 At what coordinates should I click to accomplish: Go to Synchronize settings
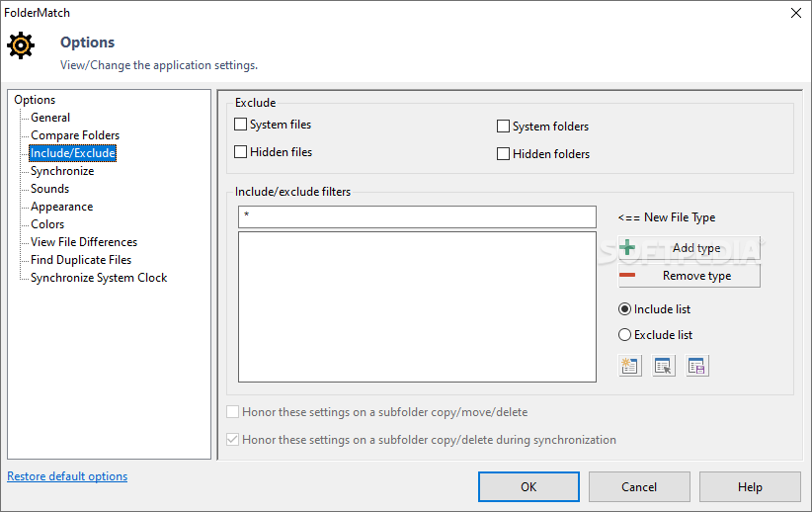(x=62, y=171)
